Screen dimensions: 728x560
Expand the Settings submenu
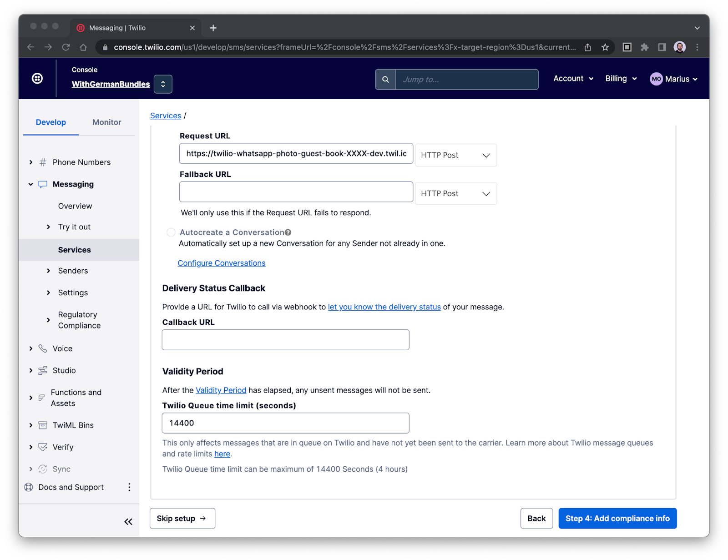49,293
